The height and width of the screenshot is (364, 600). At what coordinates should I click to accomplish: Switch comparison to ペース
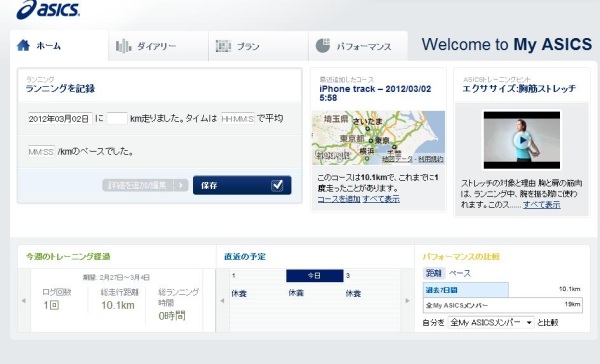click(460, 273)
